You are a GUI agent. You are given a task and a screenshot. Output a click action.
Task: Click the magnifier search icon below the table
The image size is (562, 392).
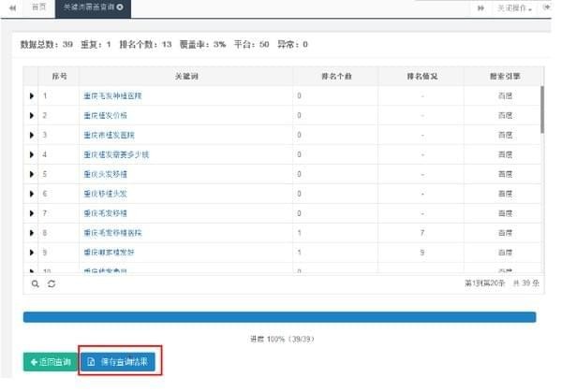click(x=35, y=283)
